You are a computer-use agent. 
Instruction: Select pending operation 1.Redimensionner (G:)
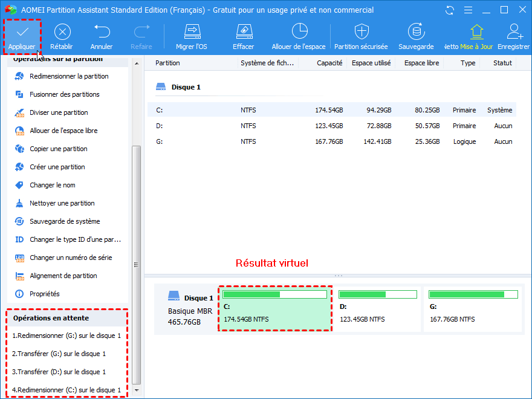[x=67, y=336]
